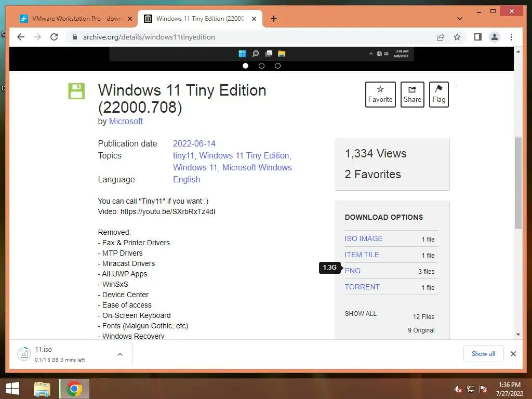Click the youtu.be video URL text
Screen dimensions: 532x399
tap(168, 212)
